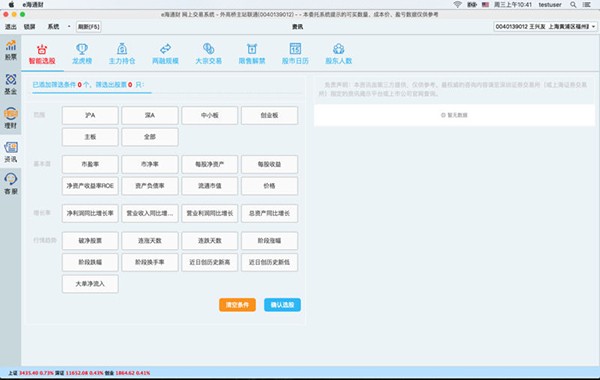The width and height of the screenshot is (600, 380).
Task: Open the 龙虎榜 trophy tab
Action: [82, 54]
